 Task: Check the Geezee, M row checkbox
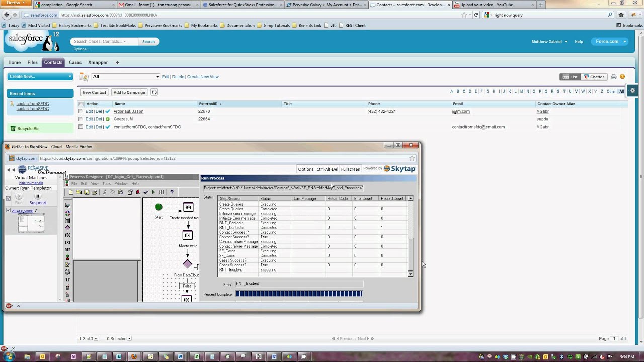coord(80,119)
